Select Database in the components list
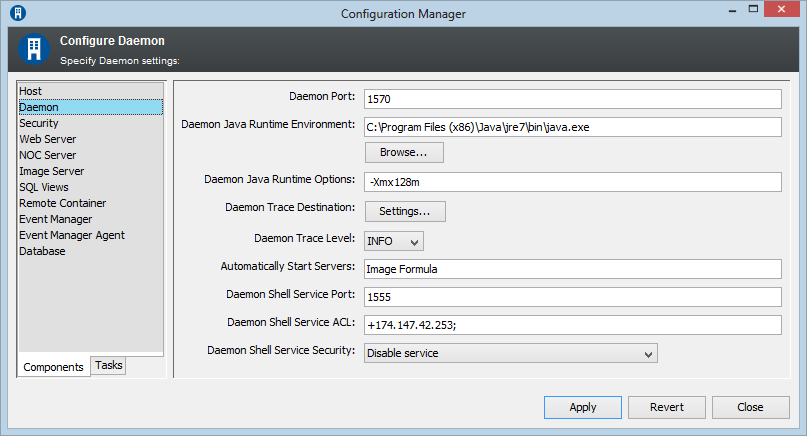Viewport: 807px width, 436px height. [x=91, y=251]
